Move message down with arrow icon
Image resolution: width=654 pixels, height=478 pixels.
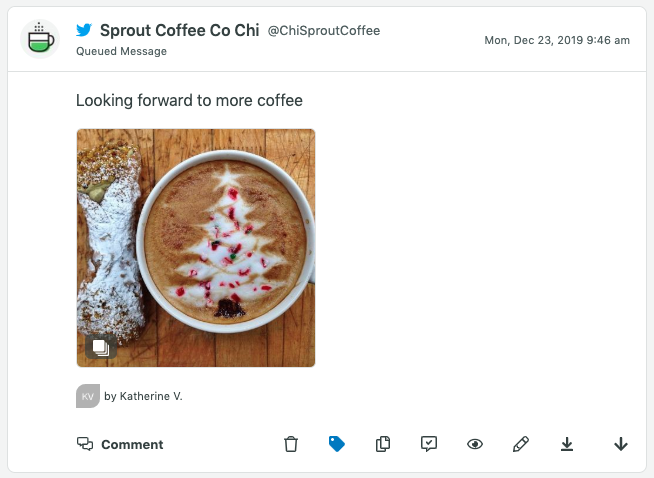(x=621, y=444)
